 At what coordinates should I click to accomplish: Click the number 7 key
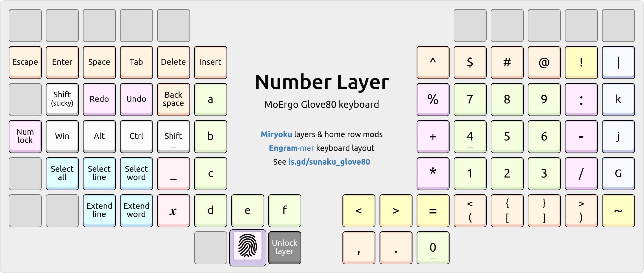(x=470, y=100)
